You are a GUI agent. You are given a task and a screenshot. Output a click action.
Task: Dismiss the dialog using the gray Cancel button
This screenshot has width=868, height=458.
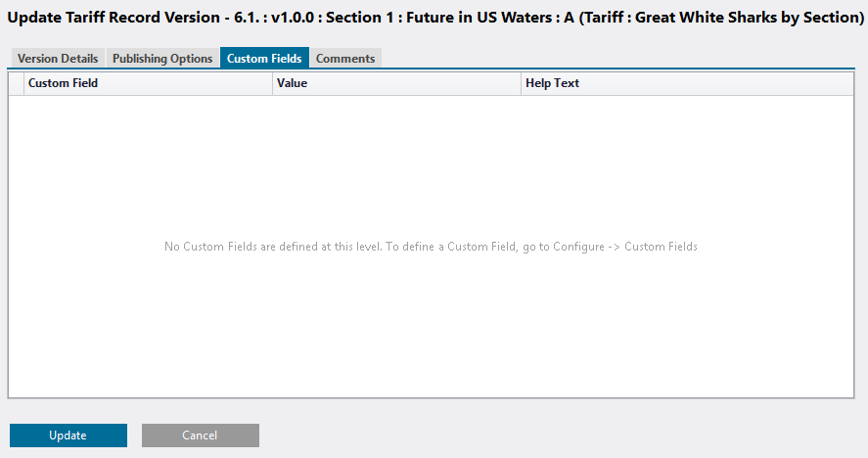(x=201, y=435)
